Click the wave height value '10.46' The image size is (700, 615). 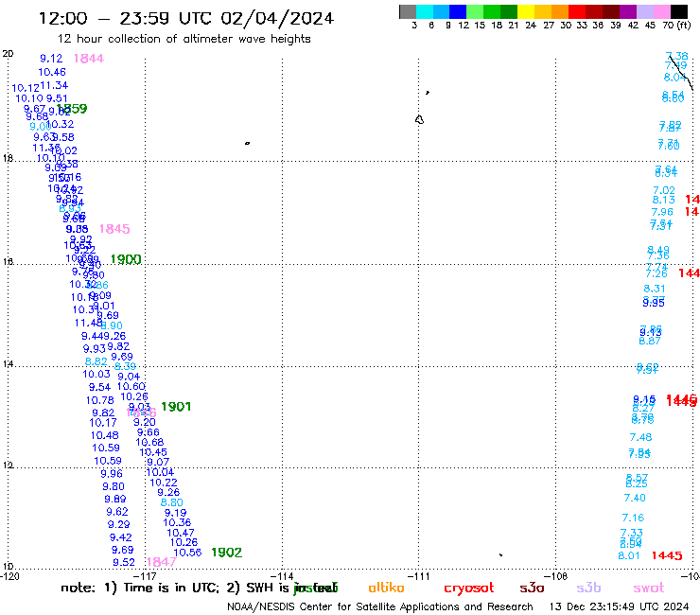[52, 72]
